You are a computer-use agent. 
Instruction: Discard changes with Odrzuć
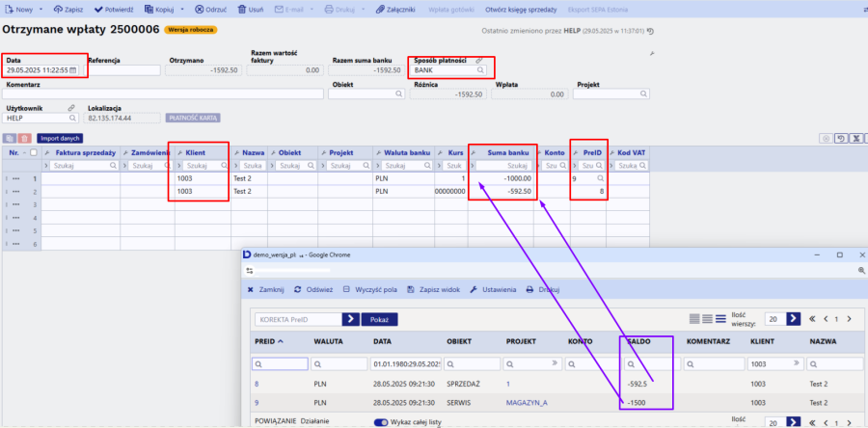click(211, 10)
